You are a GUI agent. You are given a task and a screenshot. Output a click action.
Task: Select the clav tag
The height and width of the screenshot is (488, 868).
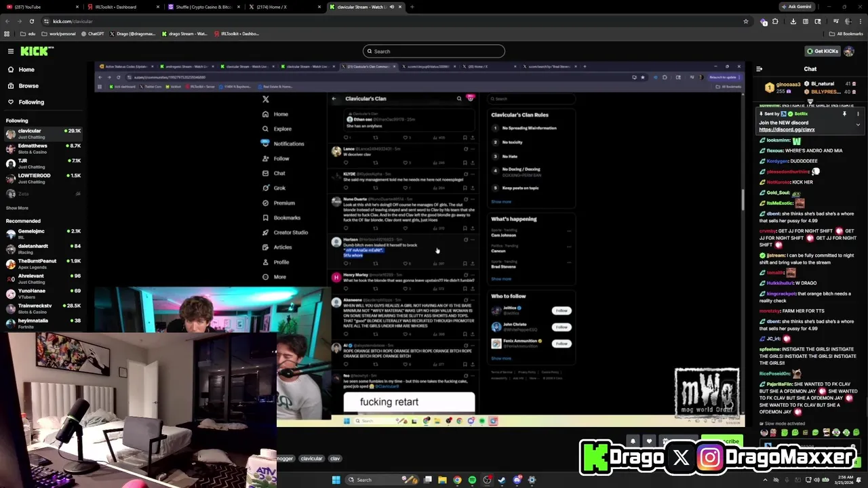pyautogui.click(x=335, y=458)
